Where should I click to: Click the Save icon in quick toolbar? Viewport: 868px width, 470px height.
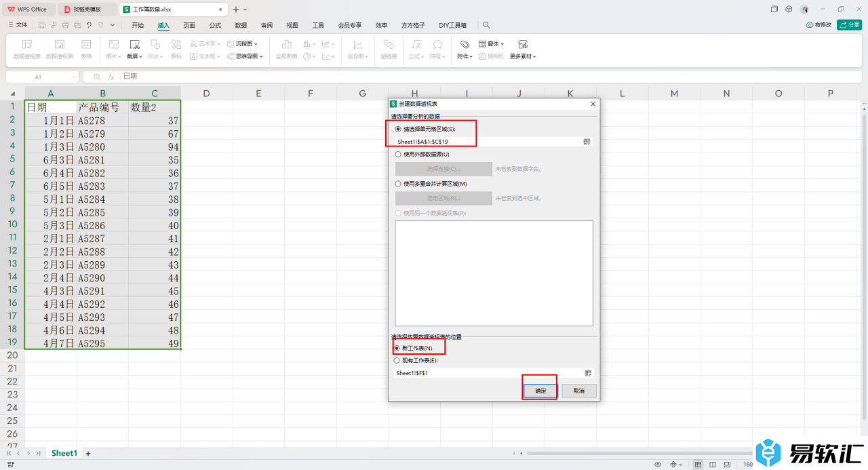42,25
